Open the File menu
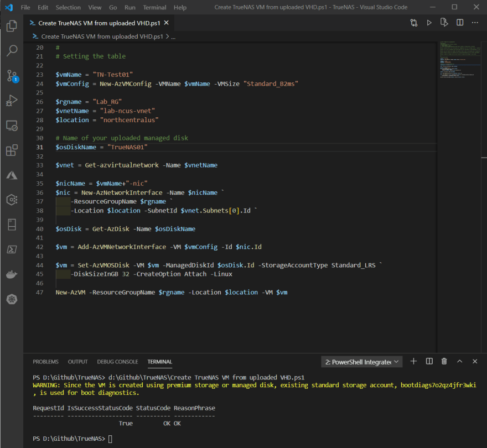 (x=25, y=7)
